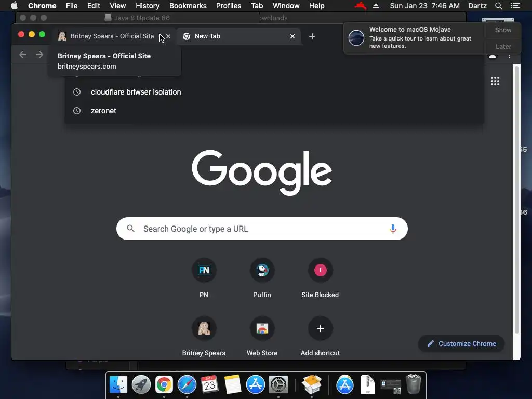Open the History menu

click(x=148, y=6)
